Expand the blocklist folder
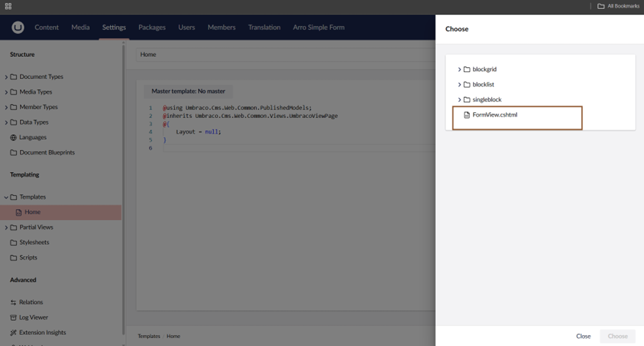The width and height of the screenshot is (644, 346). point(459,85)
